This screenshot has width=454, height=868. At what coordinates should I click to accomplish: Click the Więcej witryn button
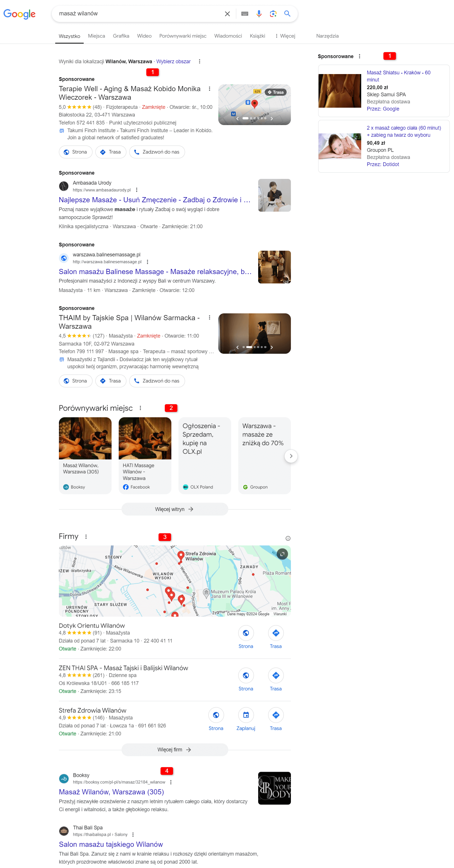[x=174, y=509]
